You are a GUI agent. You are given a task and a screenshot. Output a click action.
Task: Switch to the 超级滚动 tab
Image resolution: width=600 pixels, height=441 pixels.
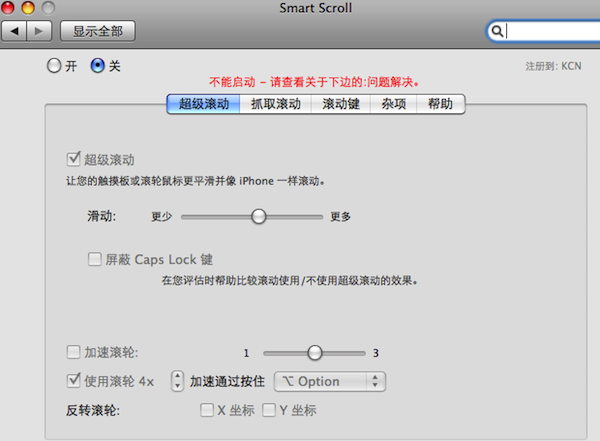(204, 104)
